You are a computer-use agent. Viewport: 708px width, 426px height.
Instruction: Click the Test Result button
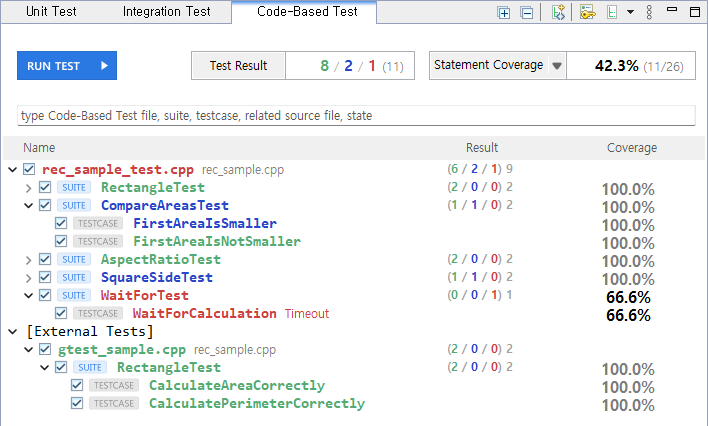pos(238,66)
